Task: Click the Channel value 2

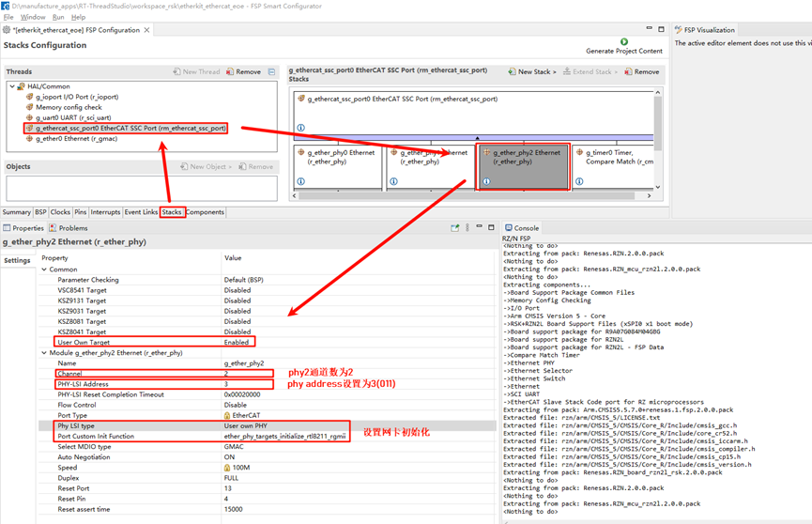Action: point(226,374)
